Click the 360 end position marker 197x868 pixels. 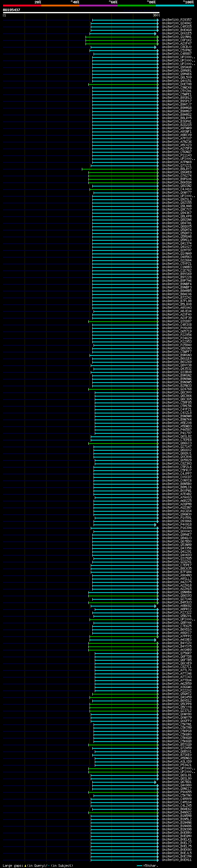point(155,15)
